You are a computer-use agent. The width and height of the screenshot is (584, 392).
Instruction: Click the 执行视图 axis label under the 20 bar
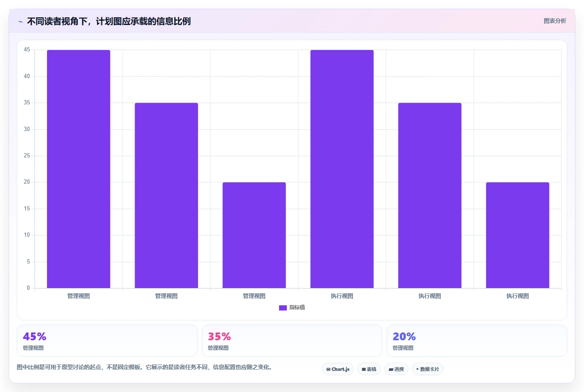518,296
